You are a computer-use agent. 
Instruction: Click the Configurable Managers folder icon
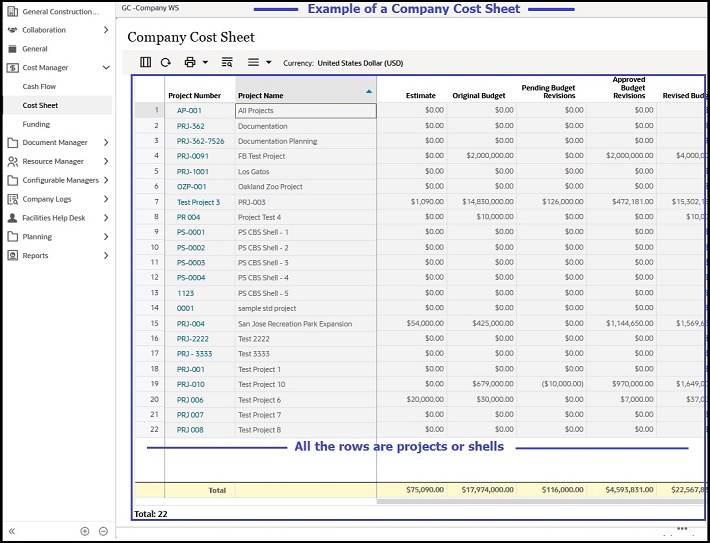[x=13, y=180]
